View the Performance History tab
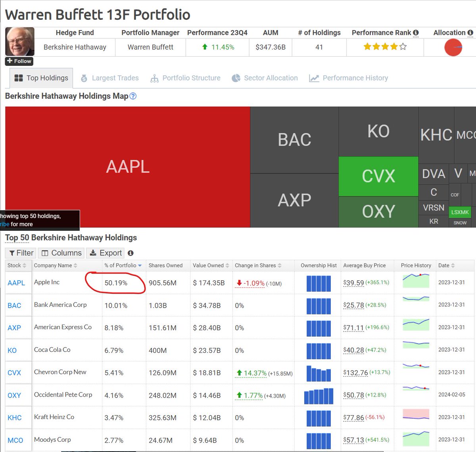 coord(349,78)
